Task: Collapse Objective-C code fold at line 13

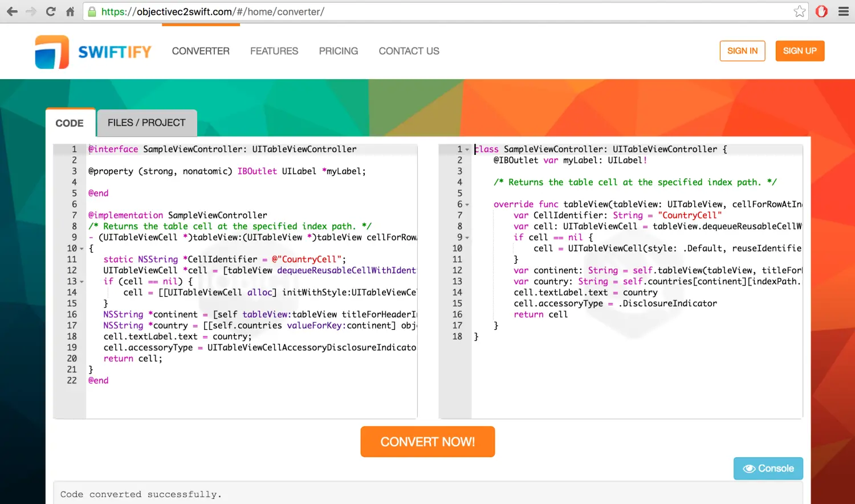Action: coord(82,282)
